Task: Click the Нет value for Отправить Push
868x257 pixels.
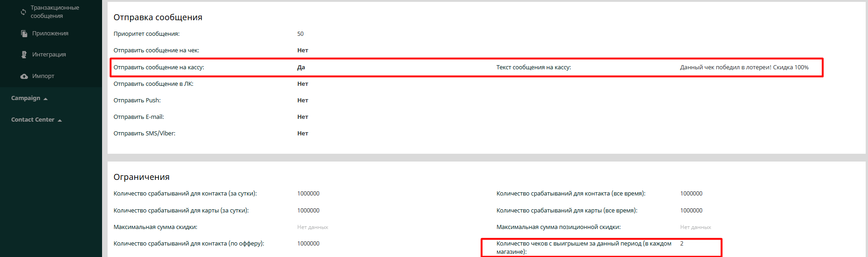Action: pos(303,101)
